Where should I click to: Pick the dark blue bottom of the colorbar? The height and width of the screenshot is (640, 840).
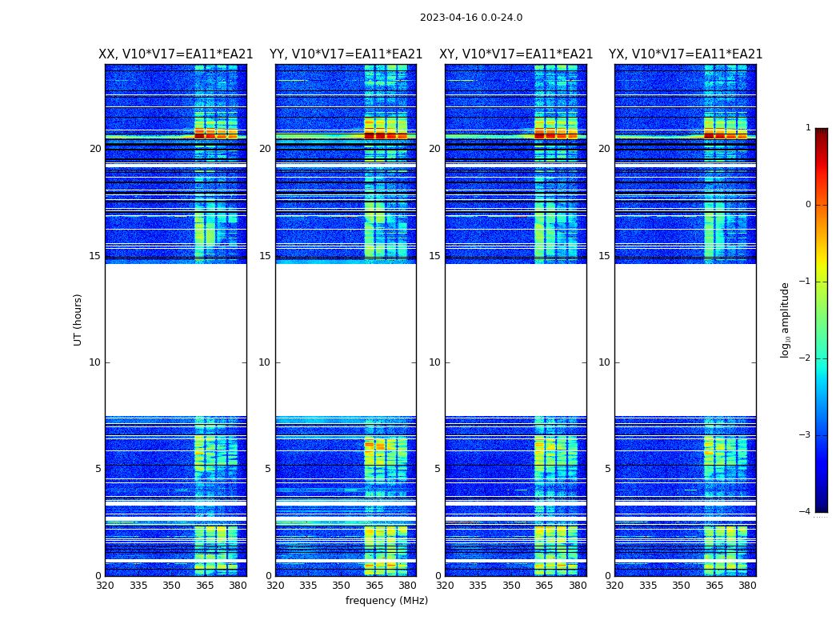click(821, 506)
